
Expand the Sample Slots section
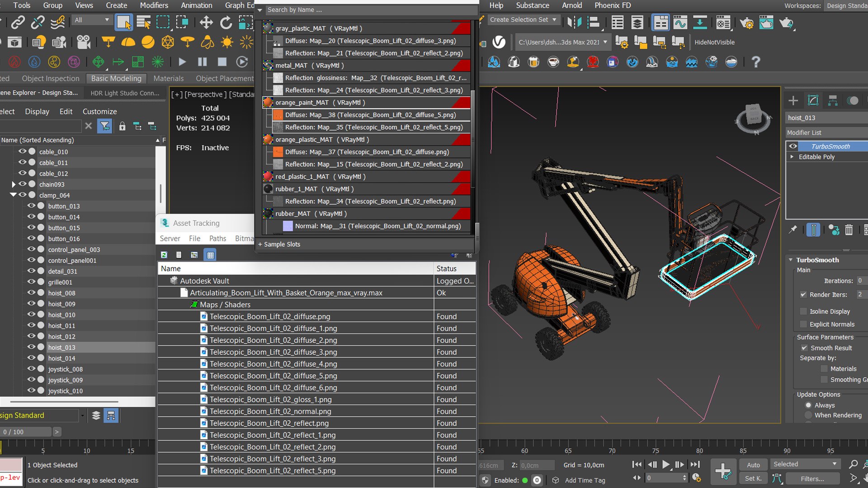[279, 244]
